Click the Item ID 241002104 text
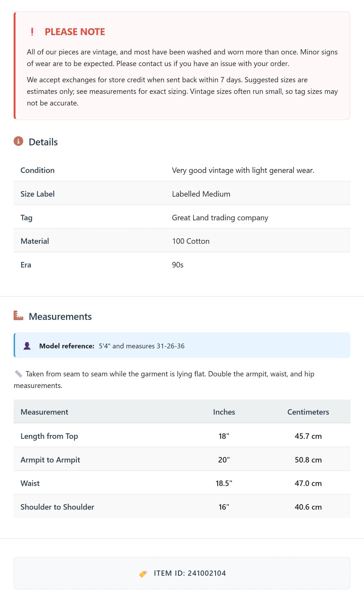 click(x=190, y=573)
